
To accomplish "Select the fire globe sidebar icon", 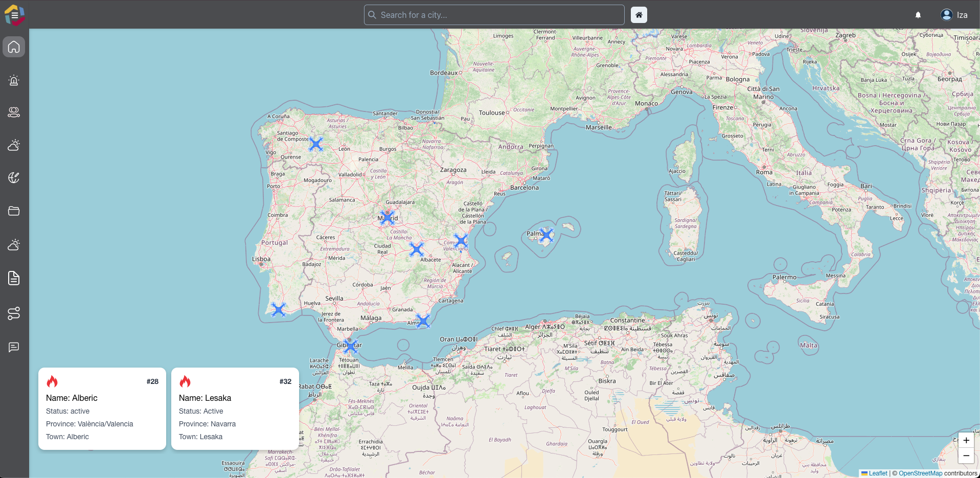I will 13,177.
